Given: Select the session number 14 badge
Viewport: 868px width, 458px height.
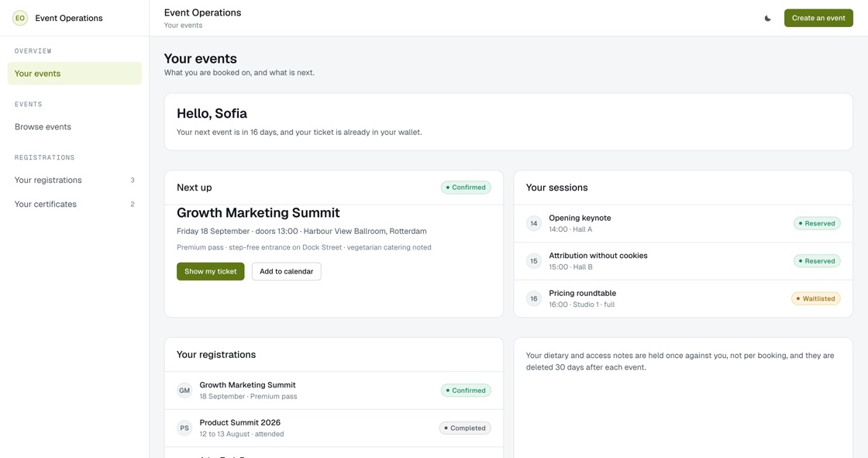Looking at the screenshot, I should coord(534,224).
